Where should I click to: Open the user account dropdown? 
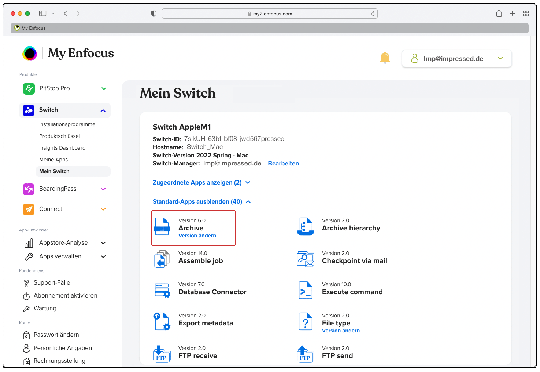click(x=457, y=59)
